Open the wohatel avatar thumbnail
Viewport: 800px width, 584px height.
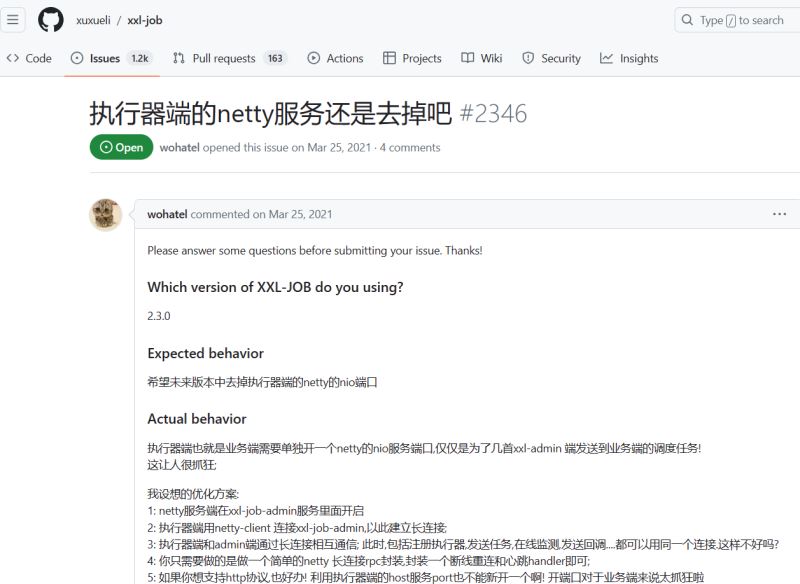coord(106,215)
